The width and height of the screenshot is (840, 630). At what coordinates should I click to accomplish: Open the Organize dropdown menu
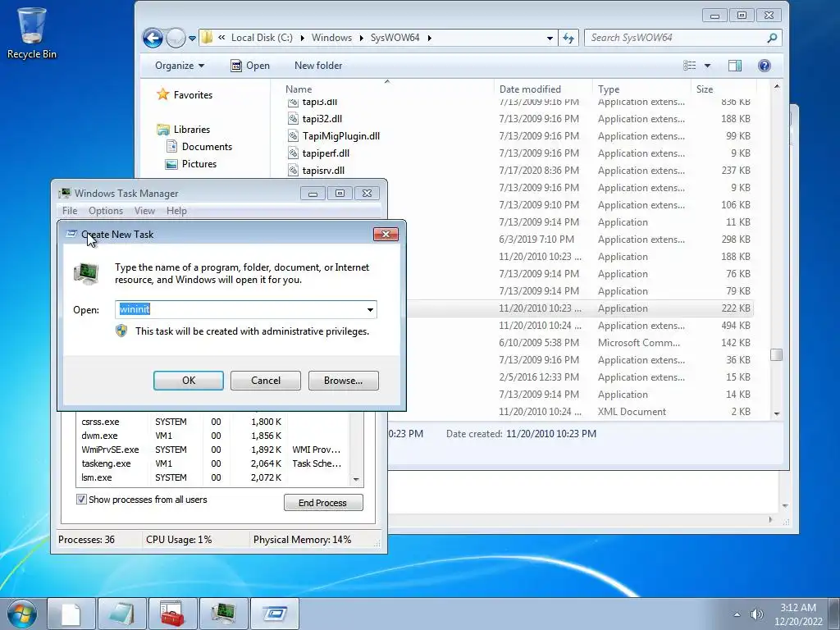pyautogui.click(x=180, y=66)
